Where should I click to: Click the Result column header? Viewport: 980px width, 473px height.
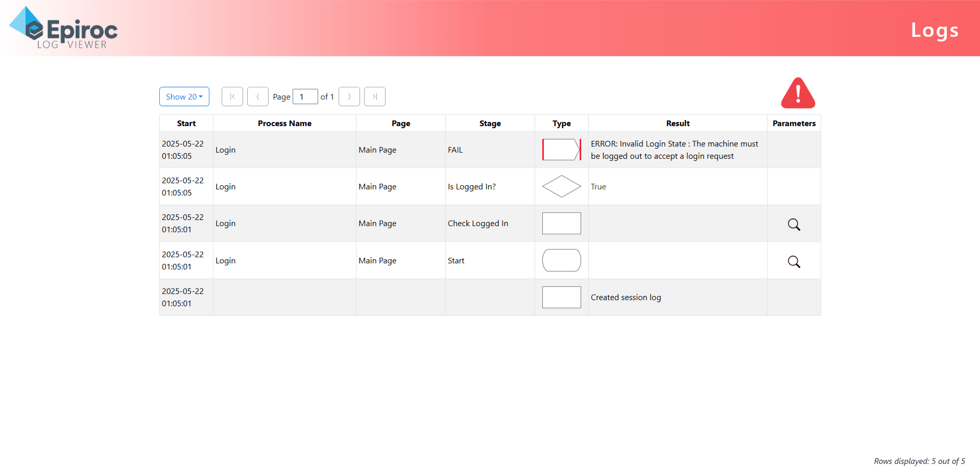(678, 123)
